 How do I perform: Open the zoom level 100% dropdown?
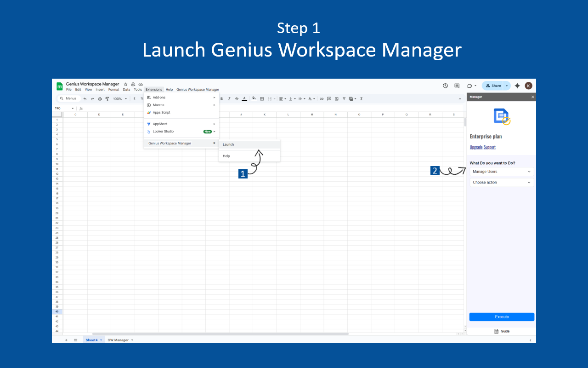(x=120, y=99)
